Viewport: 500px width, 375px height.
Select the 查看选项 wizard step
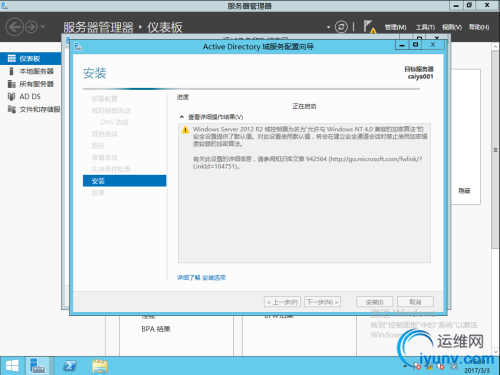click(x=104, y=157)
